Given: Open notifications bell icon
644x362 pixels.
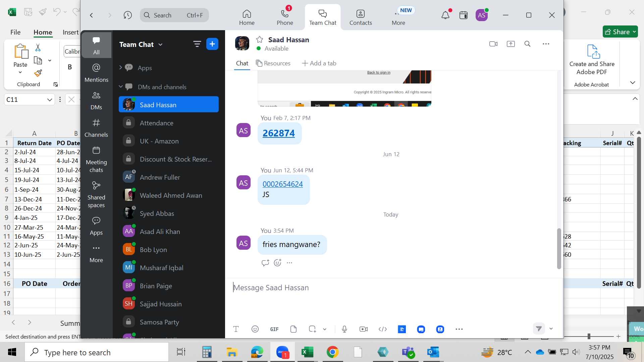Looking at the screenshot, I should click(x=445, y=15).
